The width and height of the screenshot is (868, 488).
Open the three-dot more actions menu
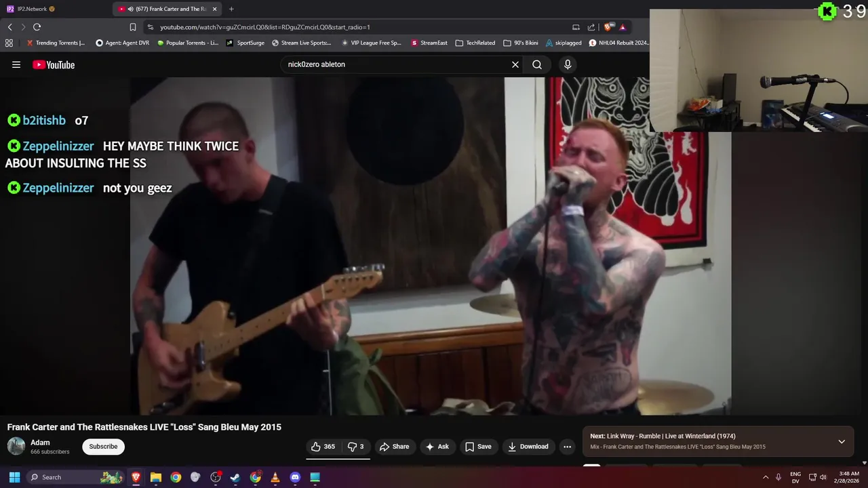click(568, 447)
